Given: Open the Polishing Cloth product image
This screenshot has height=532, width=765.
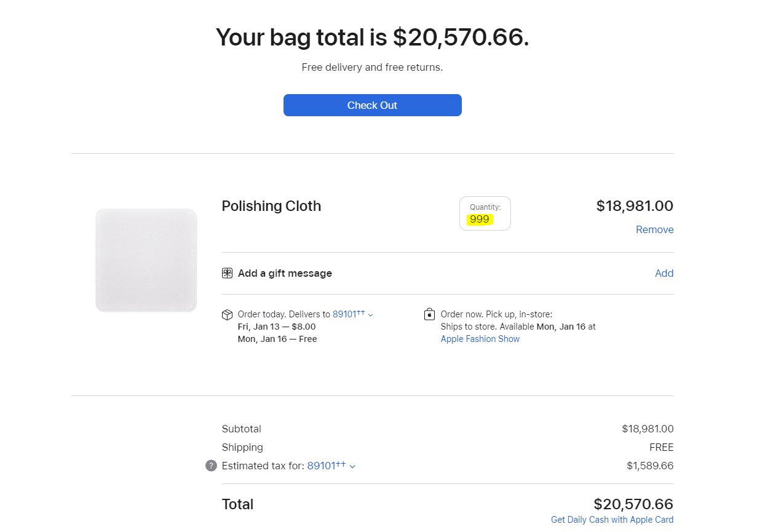Looking at the screenshot, I should [146, 260].
